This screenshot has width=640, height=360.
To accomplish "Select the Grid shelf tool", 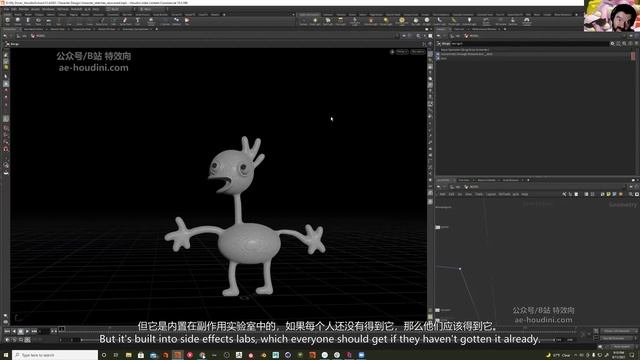I will coord(49,21).
